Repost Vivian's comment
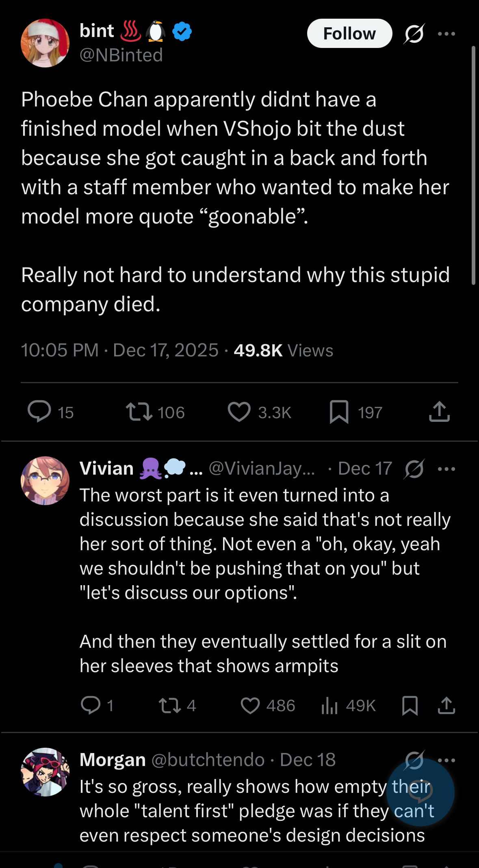 click(169, 705)
